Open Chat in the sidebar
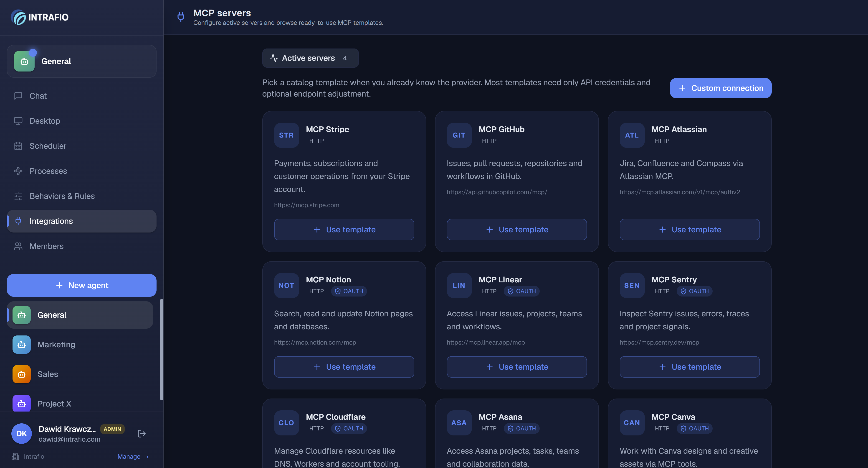 pyautogui.click(x=81, y=96)
